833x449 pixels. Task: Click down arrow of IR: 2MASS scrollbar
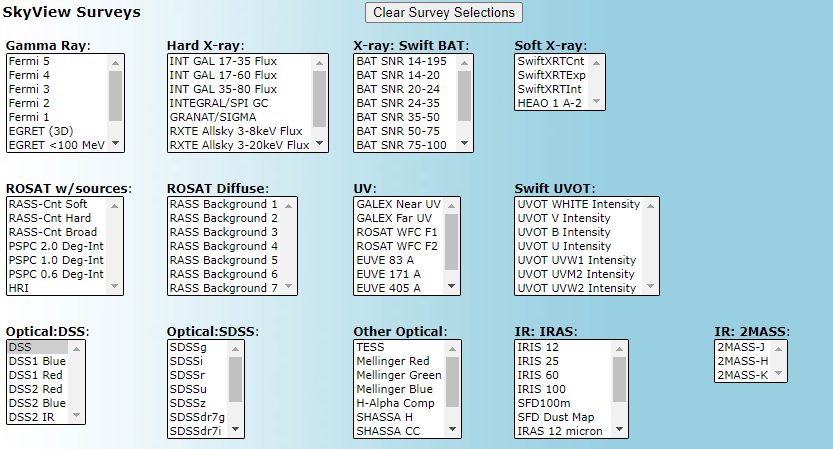pyautogui.click(x=778, y=374)
